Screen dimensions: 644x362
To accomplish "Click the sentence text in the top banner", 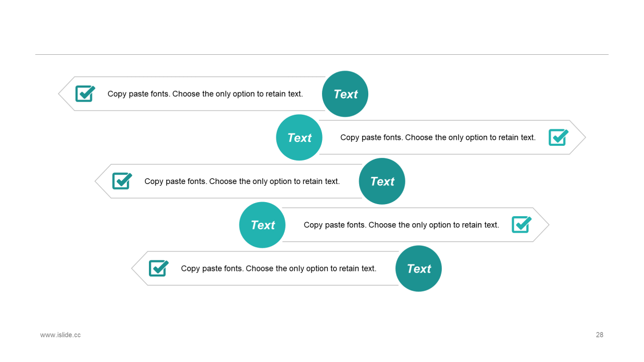I will click(205, 94).
